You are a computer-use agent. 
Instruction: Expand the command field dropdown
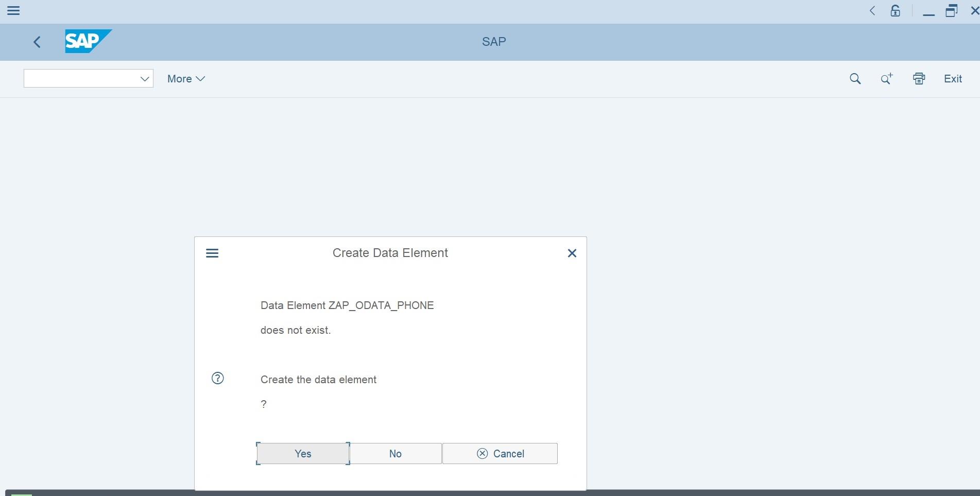point(144,78)
